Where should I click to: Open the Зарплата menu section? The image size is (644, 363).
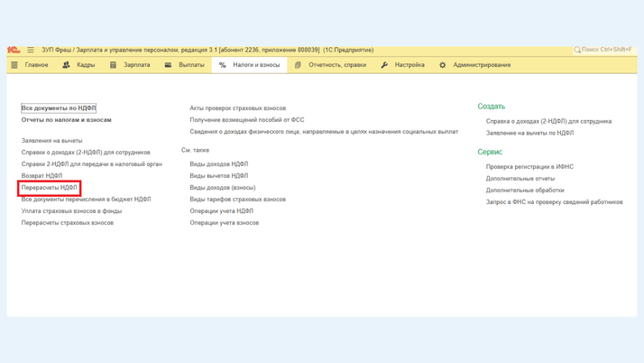(136, 65)
